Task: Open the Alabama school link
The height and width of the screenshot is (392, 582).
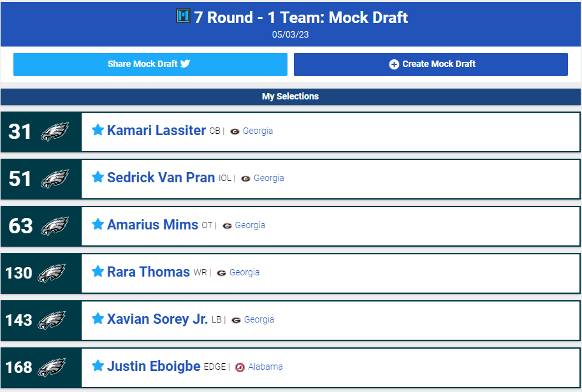Action: (265, 367)
